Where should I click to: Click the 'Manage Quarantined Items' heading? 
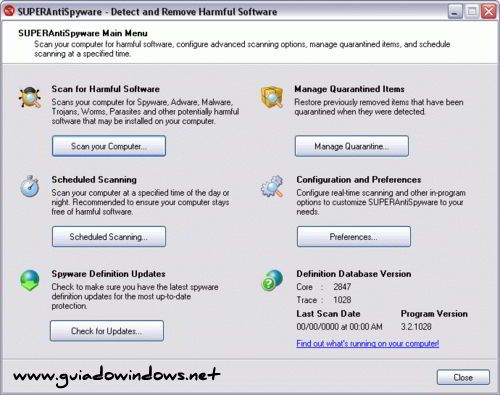point(349,89)
